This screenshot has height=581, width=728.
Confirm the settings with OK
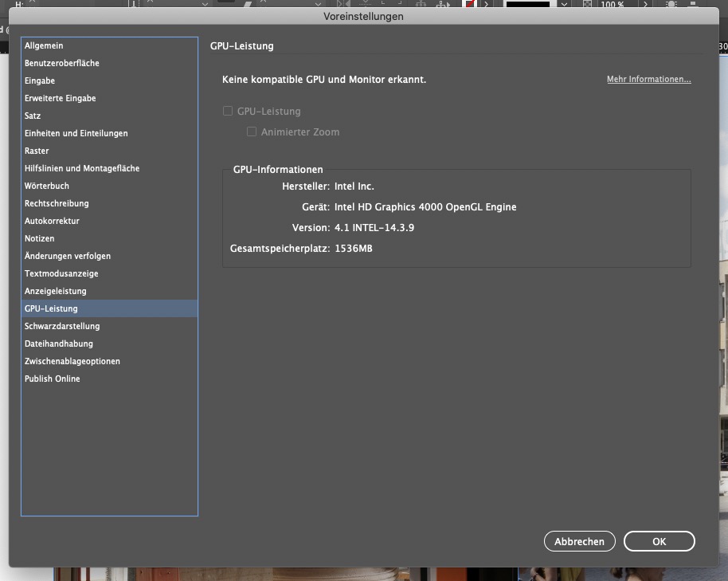659,540
